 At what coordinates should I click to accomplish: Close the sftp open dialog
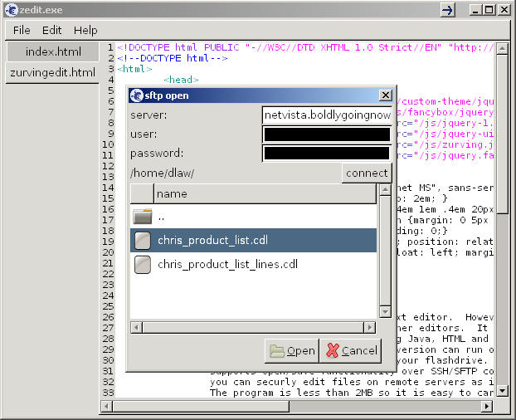point(385,95)
